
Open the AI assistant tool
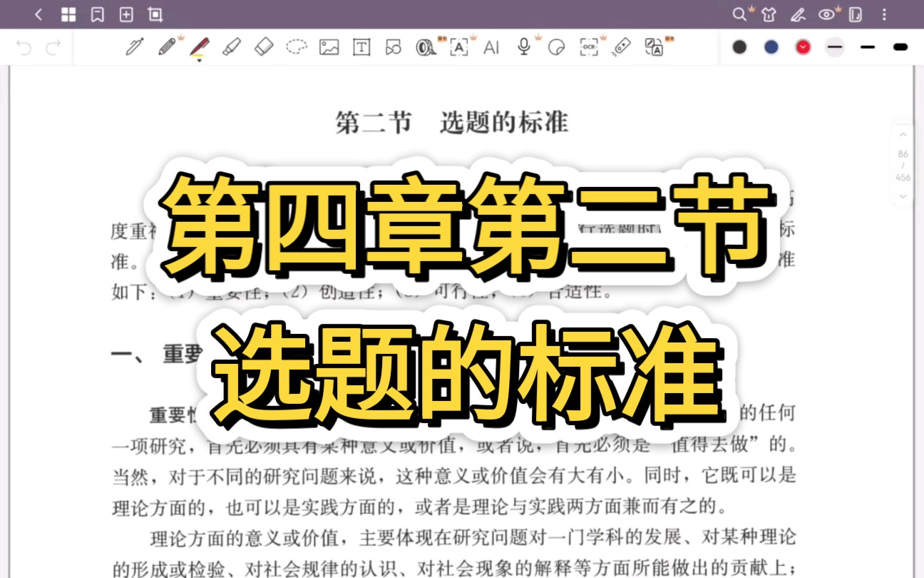491,47
